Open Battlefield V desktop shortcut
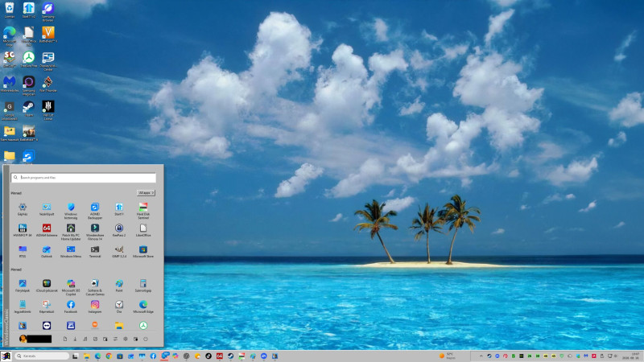 (48, 35)
